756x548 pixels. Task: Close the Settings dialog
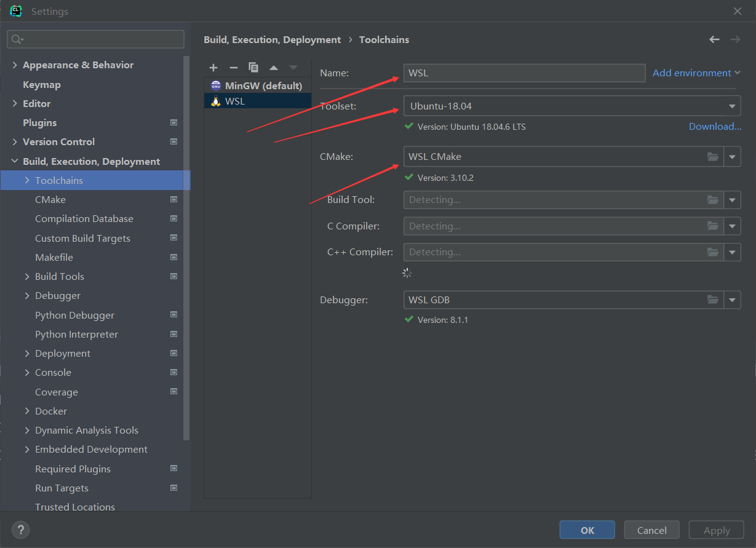pyautogui.click(x=738, y=11)
